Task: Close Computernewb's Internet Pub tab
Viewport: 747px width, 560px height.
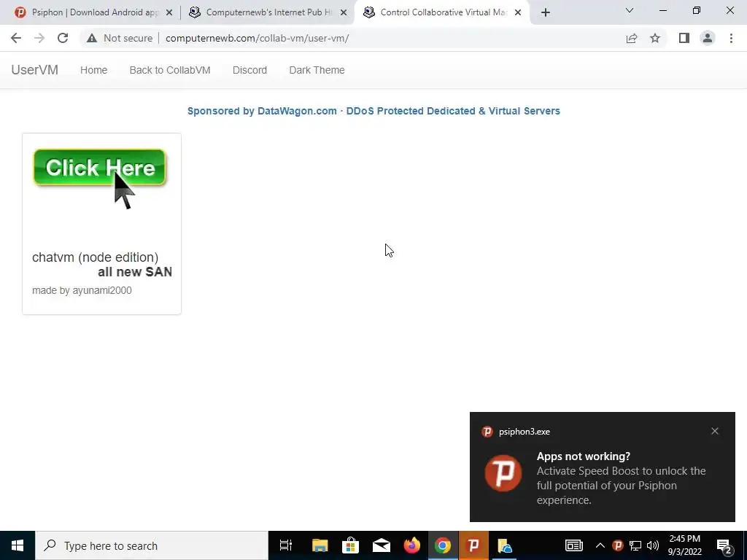Action: point(344,12)
